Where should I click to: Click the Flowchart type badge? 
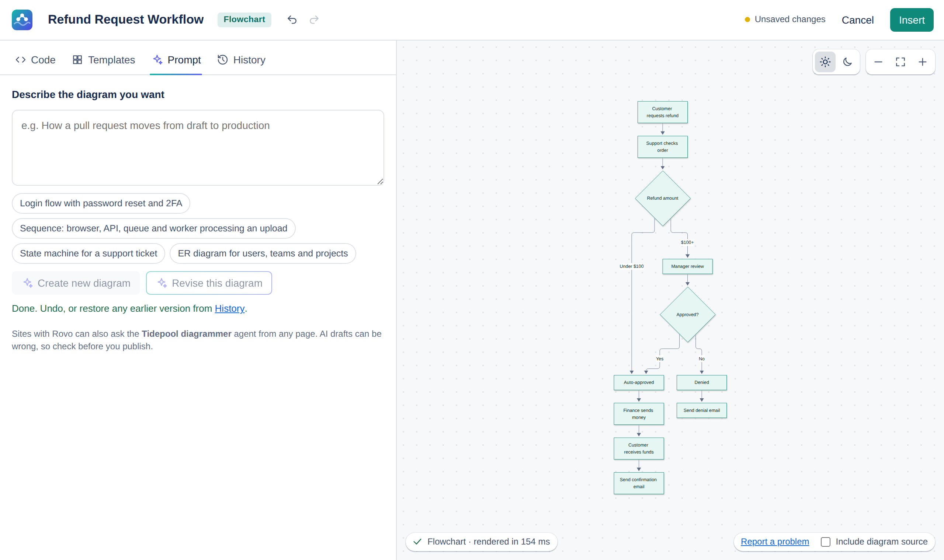click(x=244, y=20)
